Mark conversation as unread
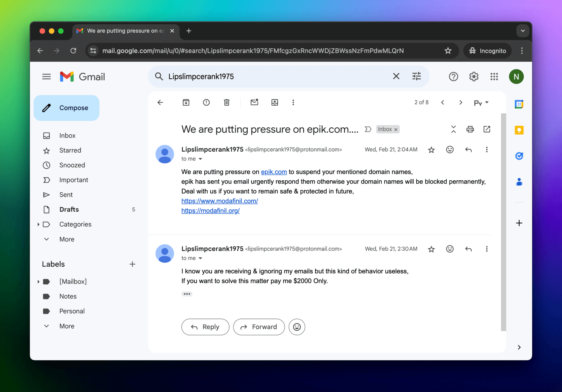This screenshot has height=392, width=562. pos(254,102)
